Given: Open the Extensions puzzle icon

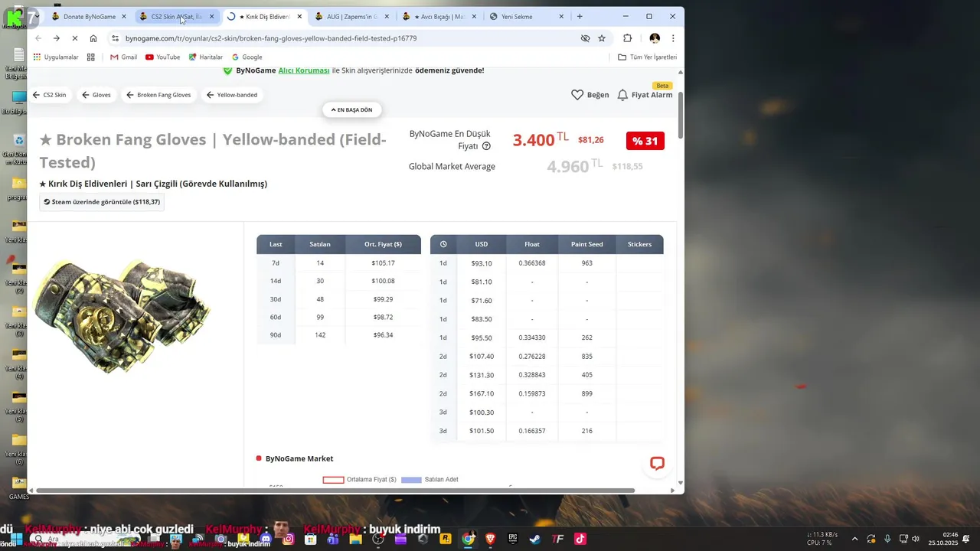Looking at the screenshot, I should tap(628, 38).
